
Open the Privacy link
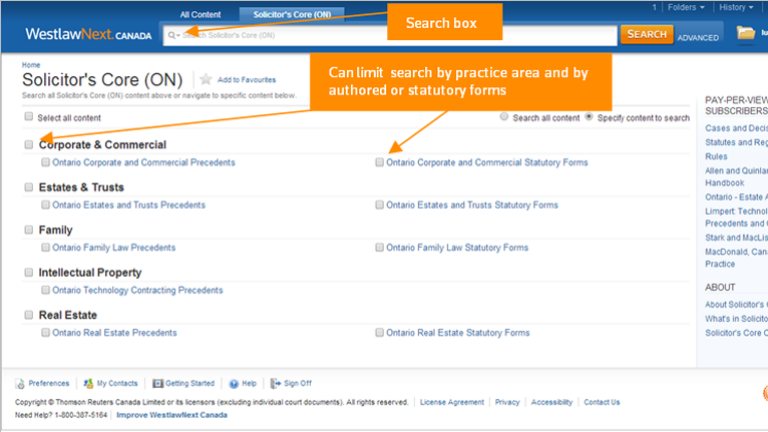pos(507,402)
